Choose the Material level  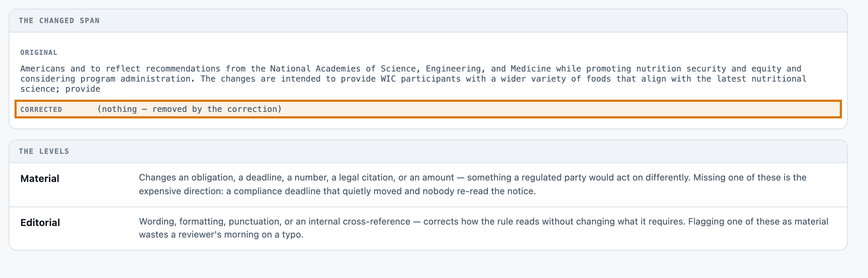pos(40,179)
